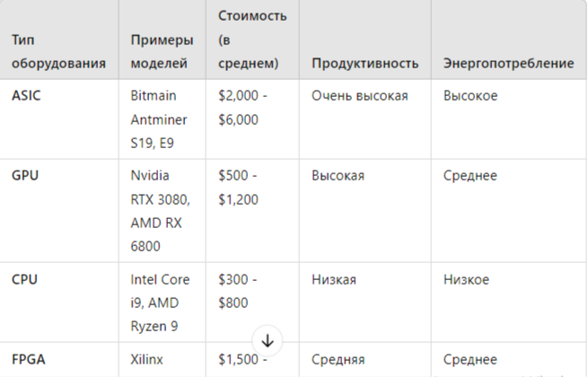The height and width of the screenshot is (377, 588).
Task: Click the 'Intel Core i9, AMD Ryzen 9' cell
Action: (x=162, y=302)
